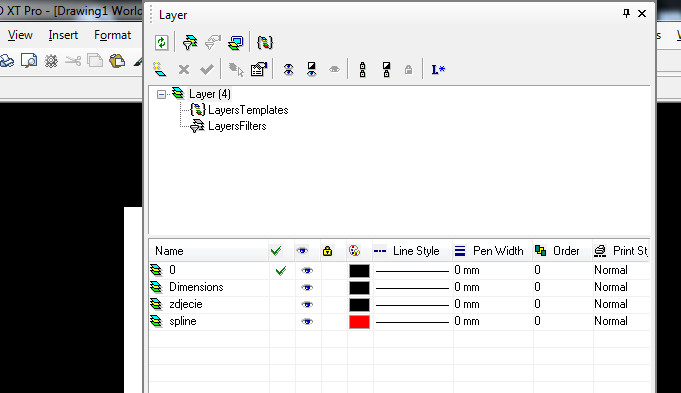681x393 pixels.
Task: Click the yellow lock all layers icon
Action: pos(362,69)
